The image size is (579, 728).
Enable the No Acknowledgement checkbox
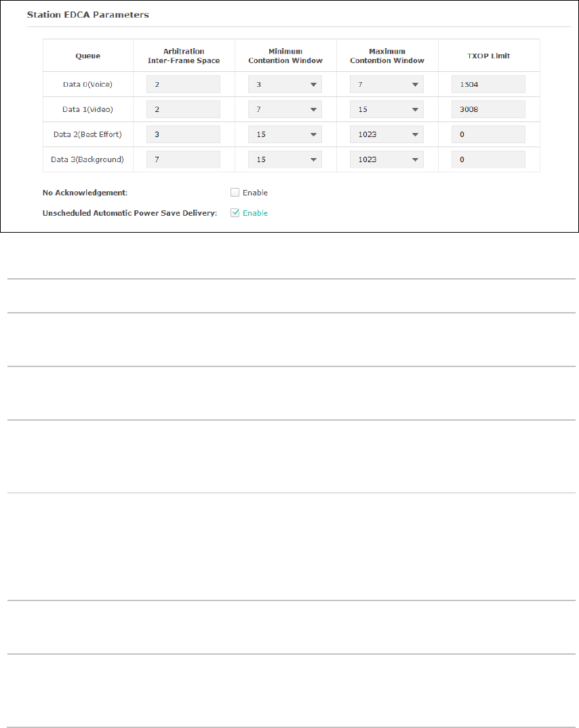235,192
